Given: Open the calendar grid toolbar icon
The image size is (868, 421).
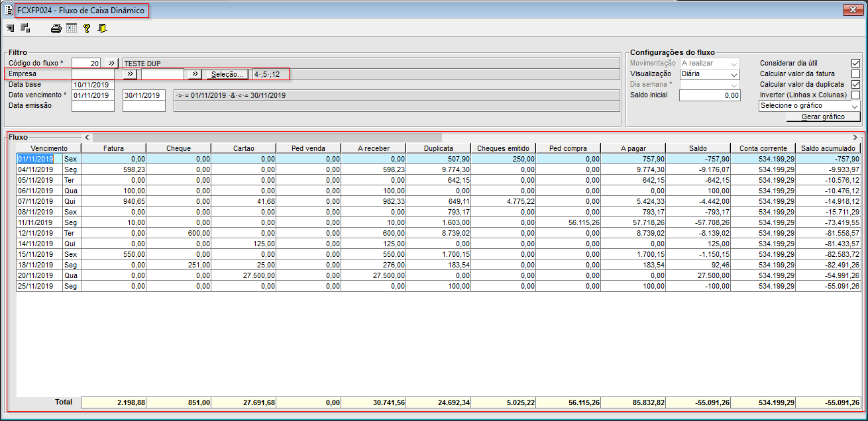Looking at the screenshot, I should [x=72, y=28].
